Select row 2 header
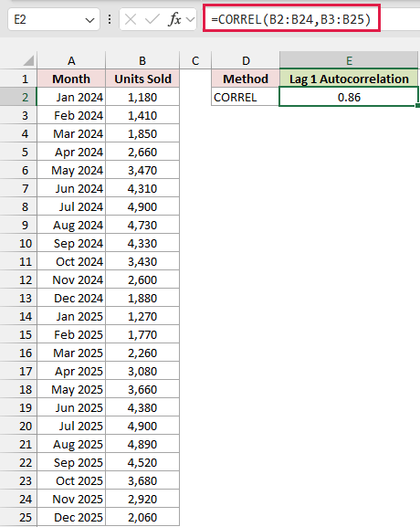 coord(18,97)
